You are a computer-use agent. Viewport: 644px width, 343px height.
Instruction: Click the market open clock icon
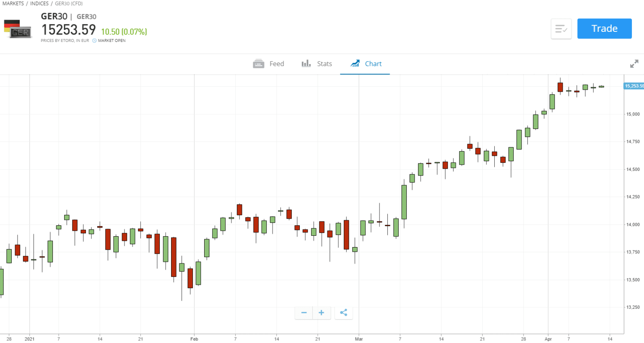(x=94, y=41)
